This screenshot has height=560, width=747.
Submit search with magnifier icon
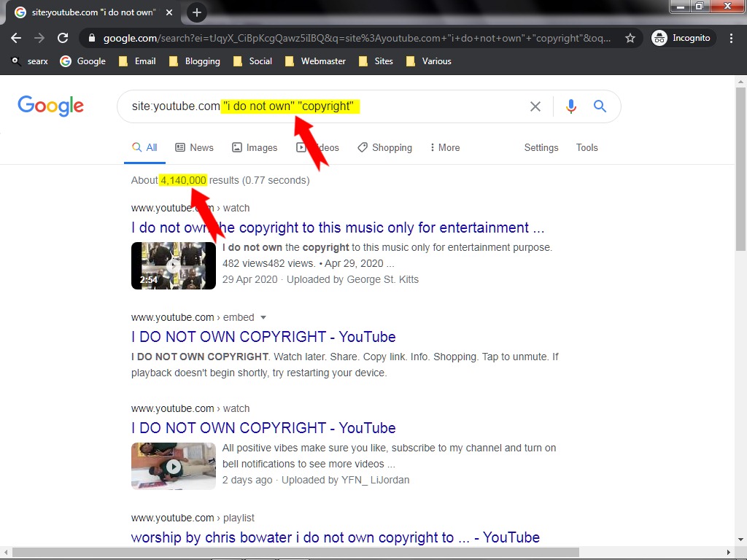click(600, 106)
